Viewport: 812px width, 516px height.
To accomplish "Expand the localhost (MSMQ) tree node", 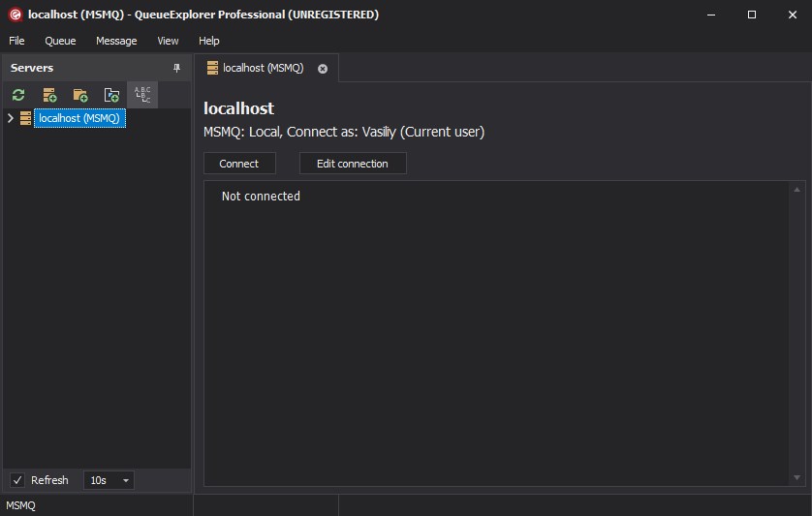I will coord(10,118).
